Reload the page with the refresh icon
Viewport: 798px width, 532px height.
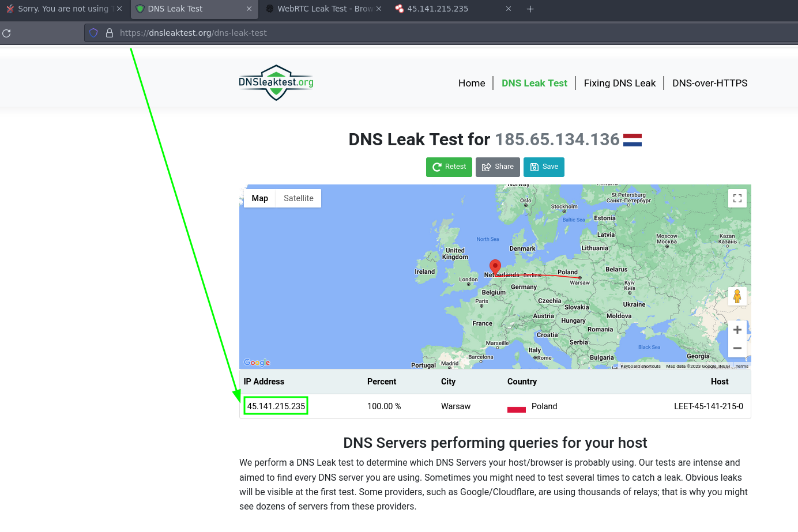pos(6,33)
